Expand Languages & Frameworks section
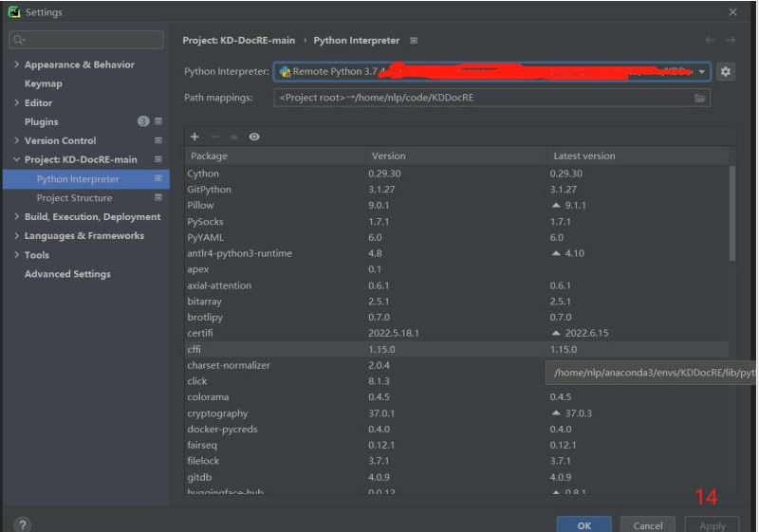This screenshot has width=759, height=532. [x=16, y=235]
